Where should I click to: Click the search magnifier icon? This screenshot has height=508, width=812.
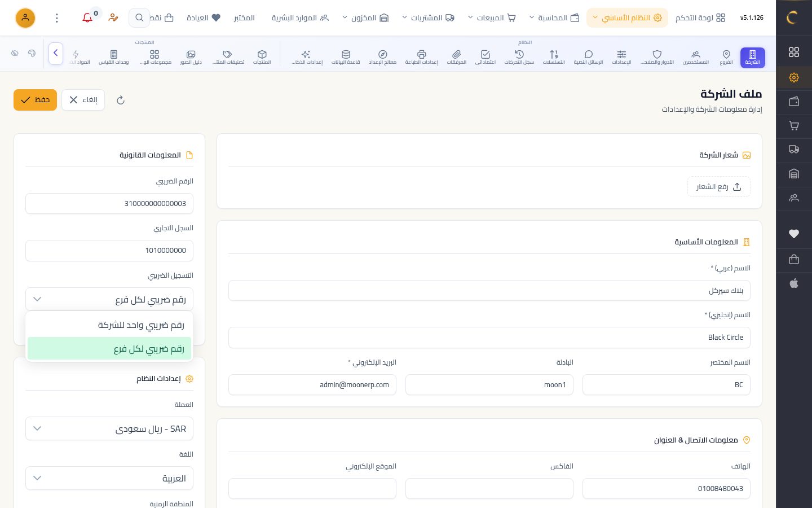pos(139,18)
